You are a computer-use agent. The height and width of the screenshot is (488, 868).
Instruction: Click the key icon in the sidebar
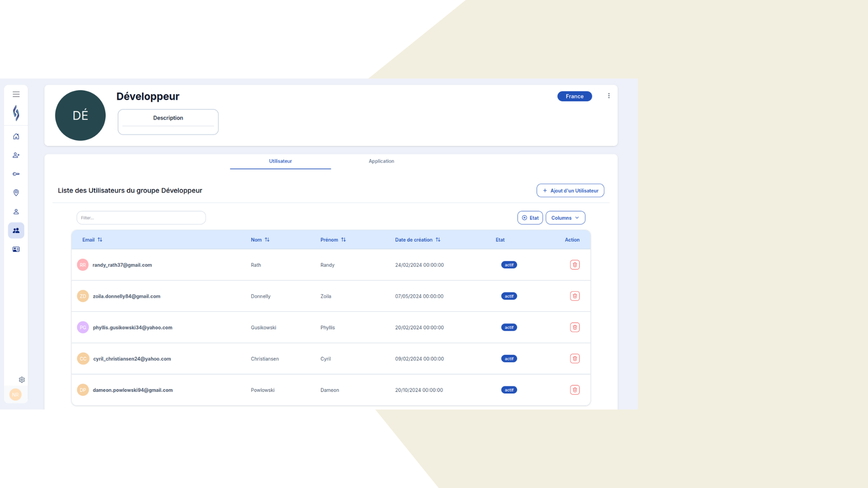tap(16, 174)
